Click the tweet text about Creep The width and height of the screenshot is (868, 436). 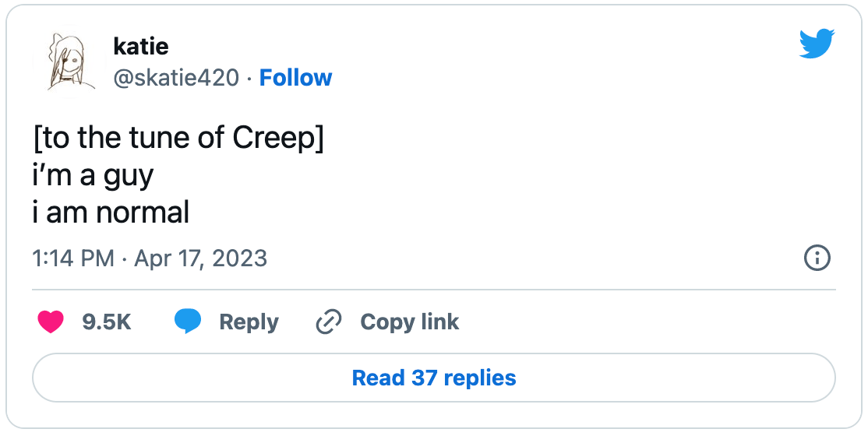pos(178,175)
